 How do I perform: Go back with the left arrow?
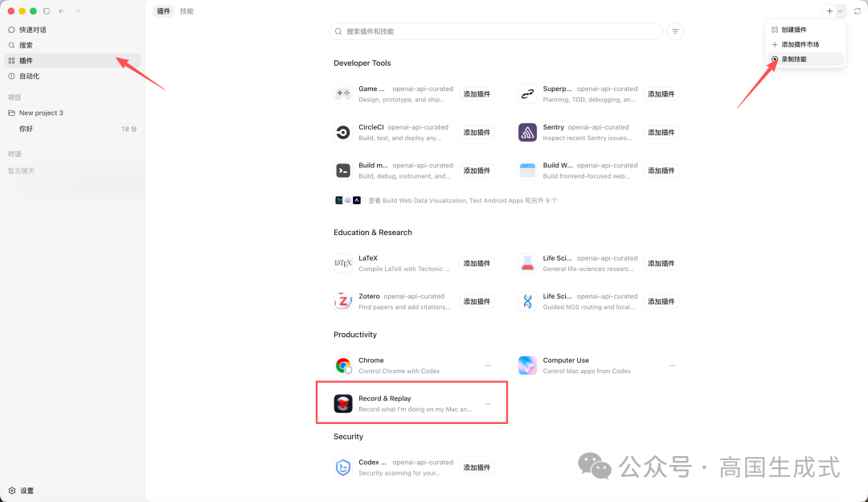(61, 11)
